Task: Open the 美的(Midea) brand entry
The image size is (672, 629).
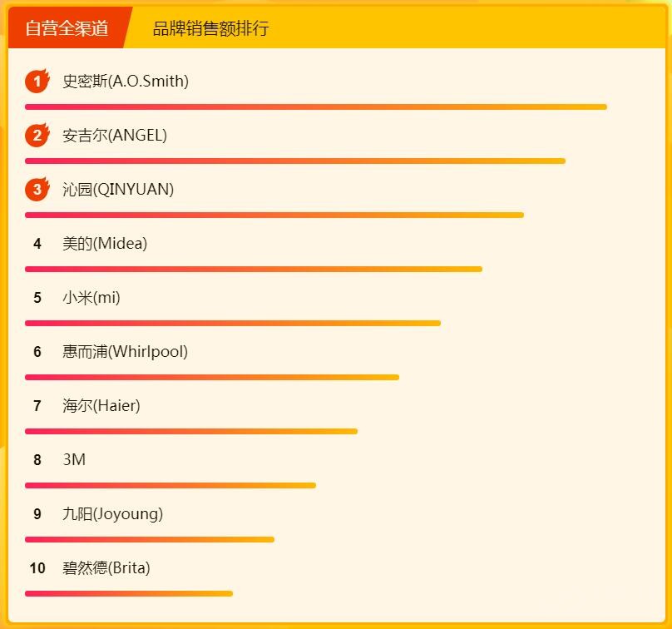Action: [105, 244]
